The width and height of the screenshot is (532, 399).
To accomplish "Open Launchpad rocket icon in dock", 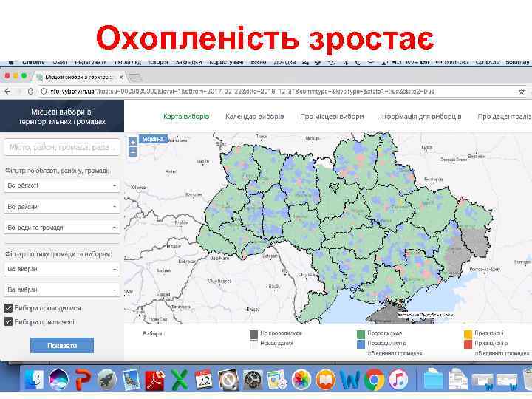I will point(107,380).
